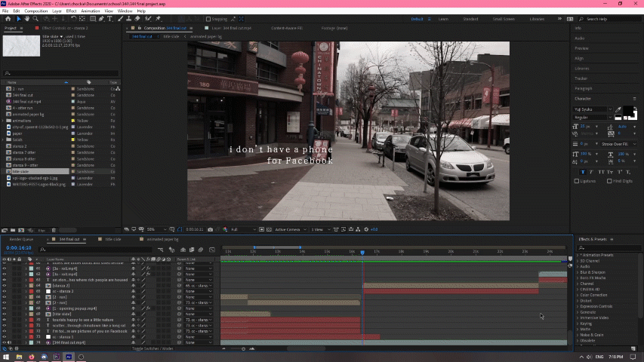644x362 pixels.
Task: Select the 'title slide' item in Project panel
Action: pyautogui.click(x=20, y=171)
